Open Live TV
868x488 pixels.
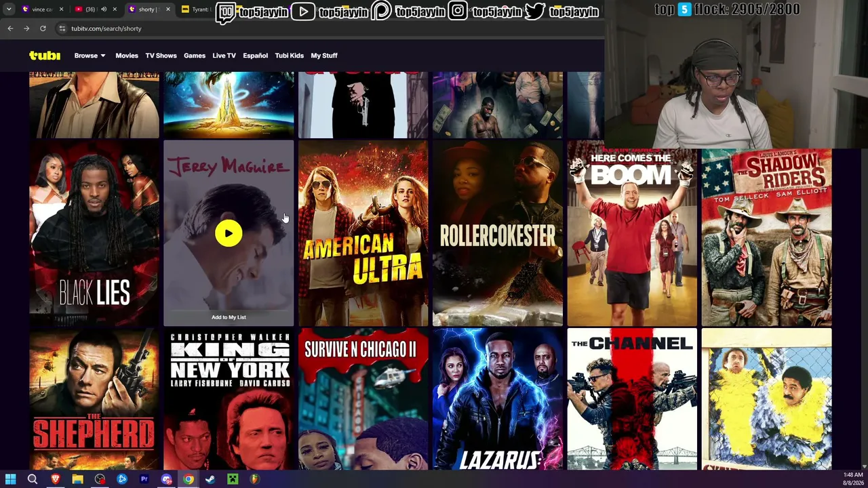click(224, 56)
